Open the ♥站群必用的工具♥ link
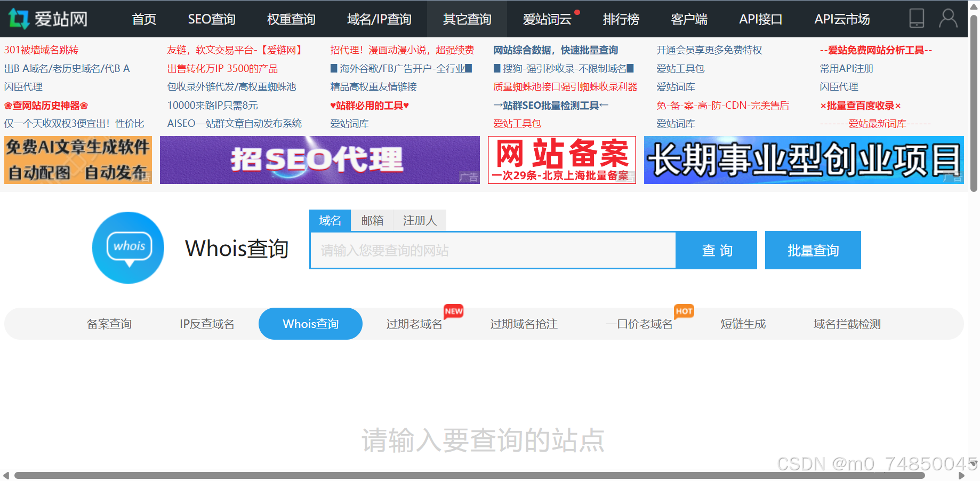Image resolution: width=980 pixels, height=481 pixels. pos(369,106)
